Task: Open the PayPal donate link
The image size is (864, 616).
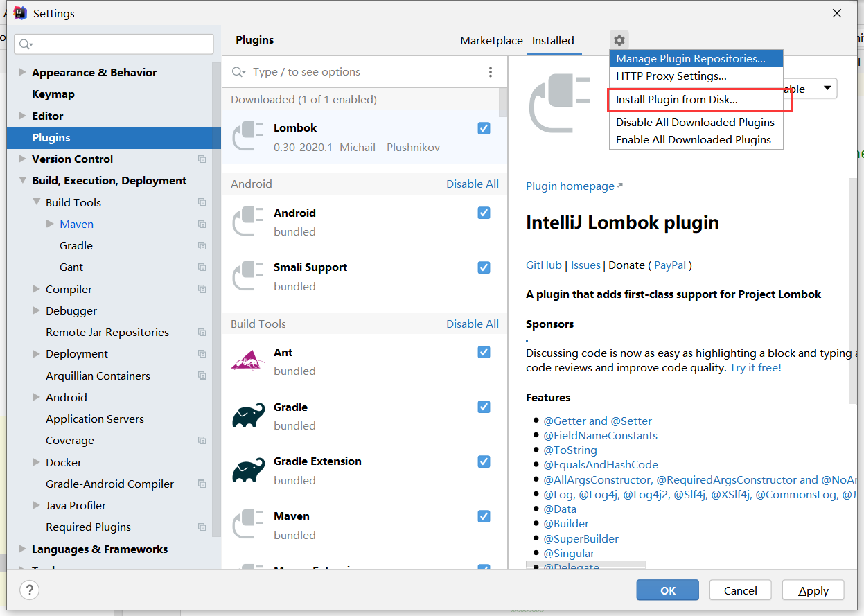Action: point(670,265)
